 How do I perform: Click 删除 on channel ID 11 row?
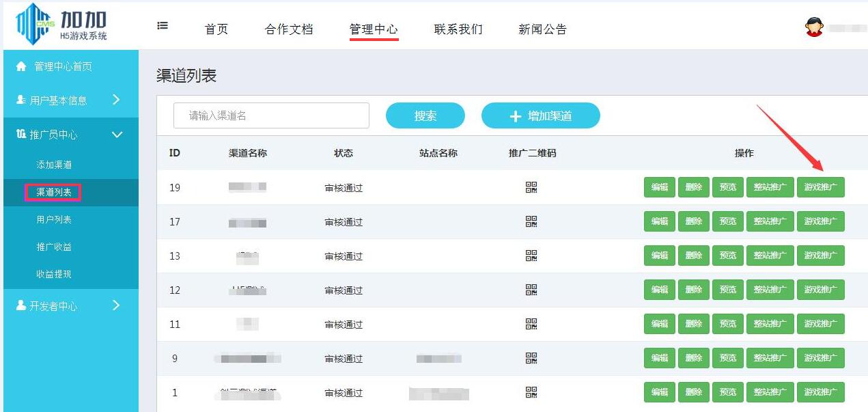pos(693,323)
